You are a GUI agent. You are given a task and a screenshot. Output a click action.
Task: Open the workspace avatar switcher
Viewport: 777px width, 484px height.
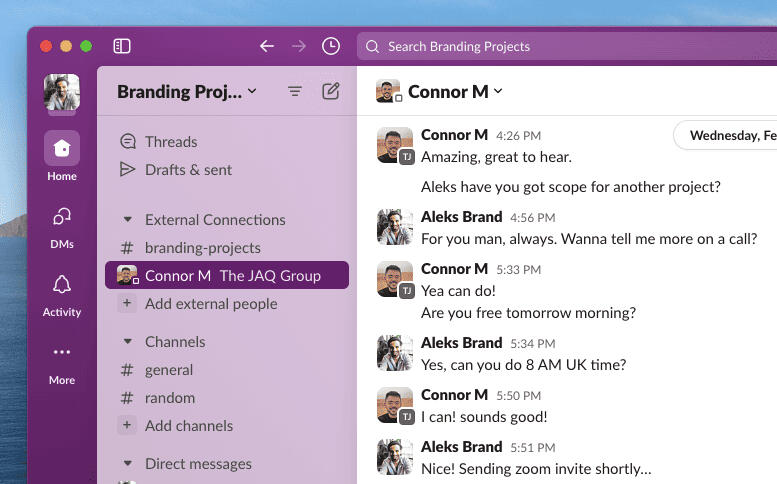(62, 92)
